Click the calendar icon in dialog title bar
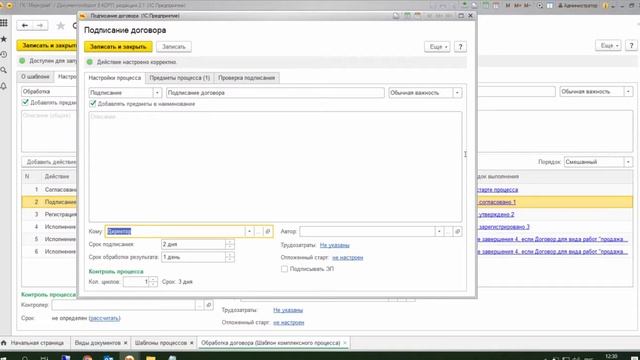The width and height of the screenshot is (640, 360). [x=417, y=16]
